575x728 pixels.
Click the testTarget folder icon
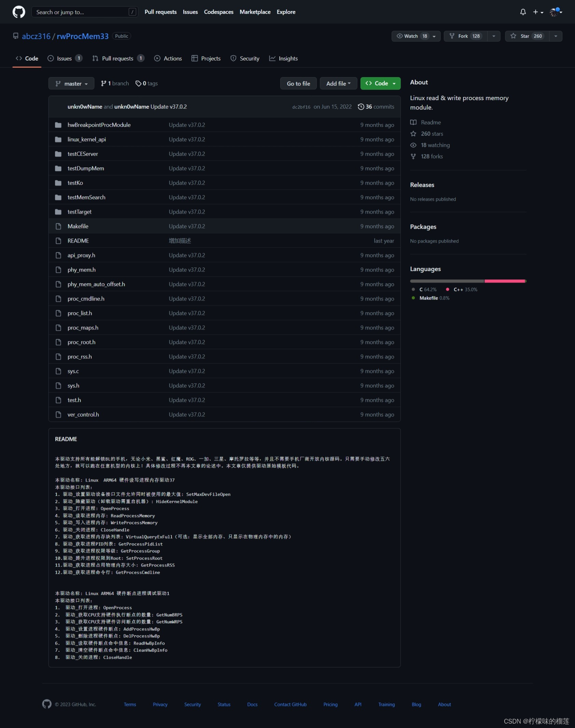pyautogui.click(x=58, y=212)
